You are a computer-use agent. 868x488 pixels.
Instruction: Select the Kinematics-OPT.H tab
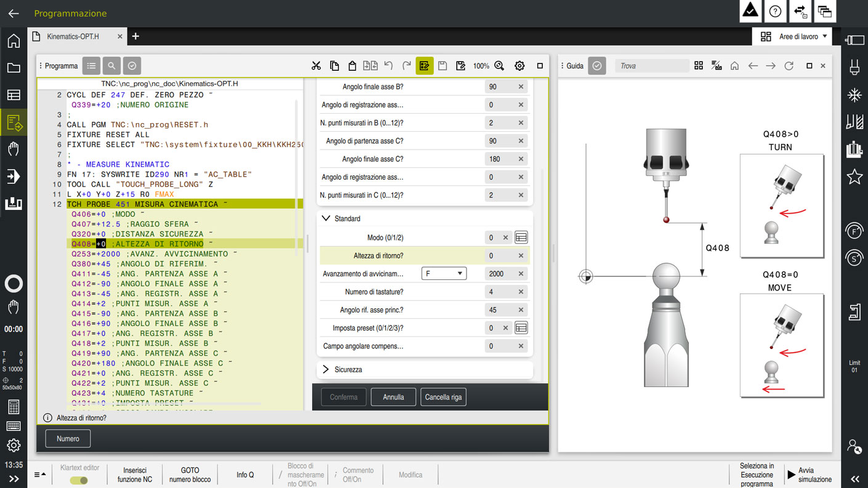click(x=73, y=36)
